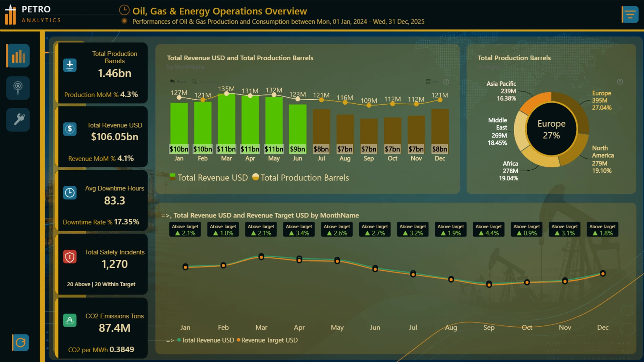Click the Sep Above Target 4.4% badge
This screenshot has height=362, width=644.
click(488, 230)
